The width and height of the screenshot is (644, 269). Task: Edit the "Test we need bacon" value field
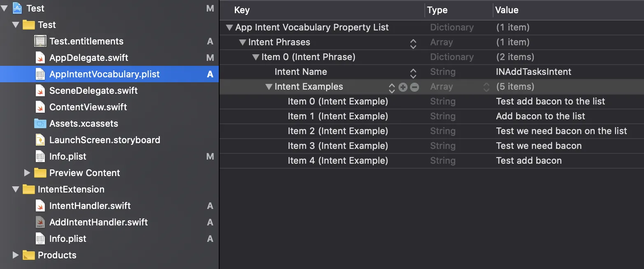coord(539,146)
